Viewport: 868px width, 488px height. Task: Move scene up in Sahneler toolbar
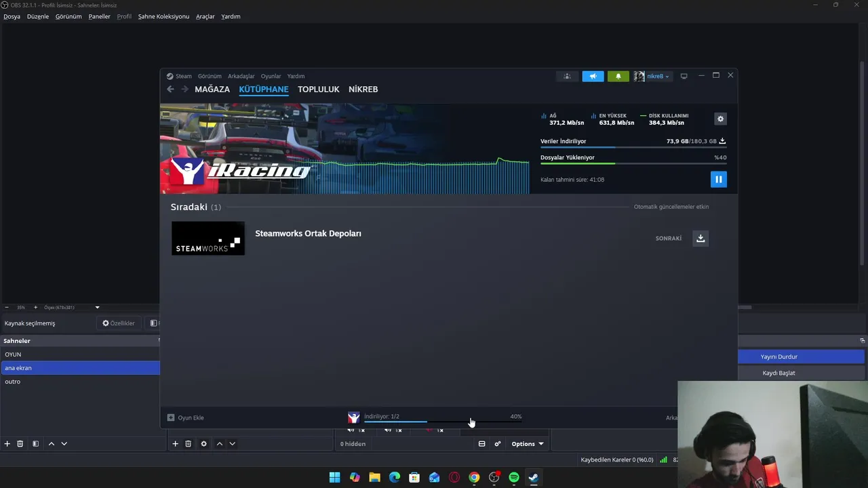click(x=51, y=444)
